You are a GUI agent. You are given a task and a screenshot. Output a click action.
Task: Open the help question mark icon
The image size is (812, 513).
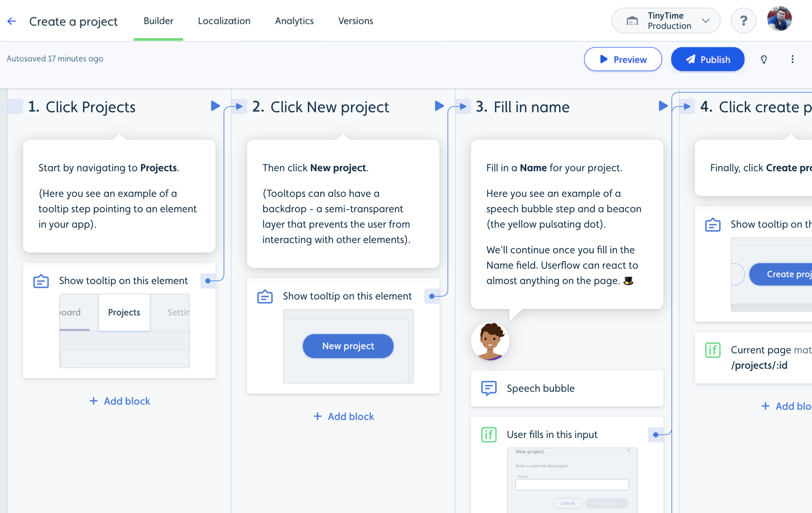tap(743, 21)
